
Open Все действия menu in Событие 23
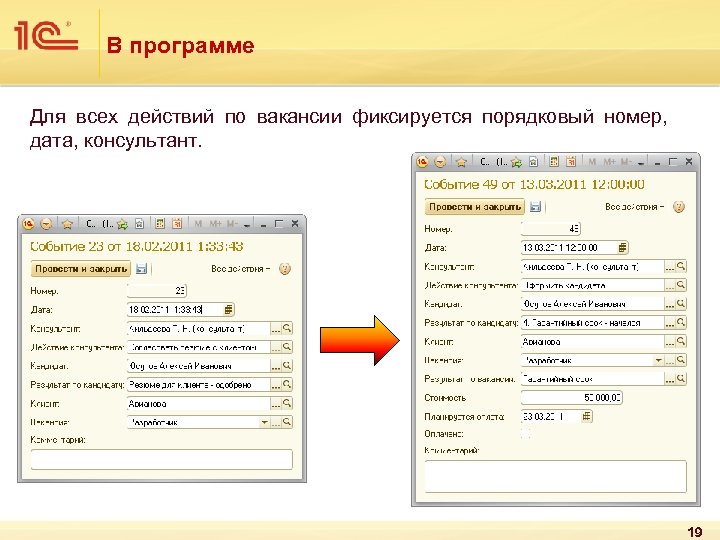point(240,269)
